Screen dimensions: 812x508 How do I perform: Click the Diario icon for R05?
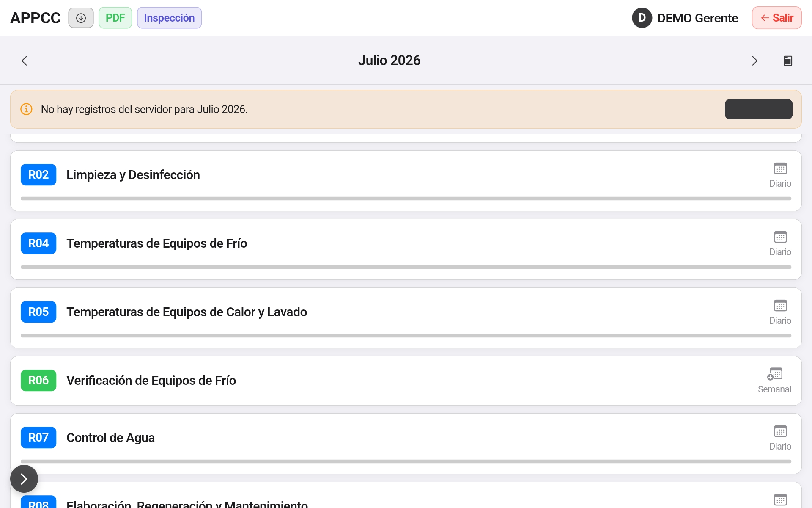pos(780,306)
